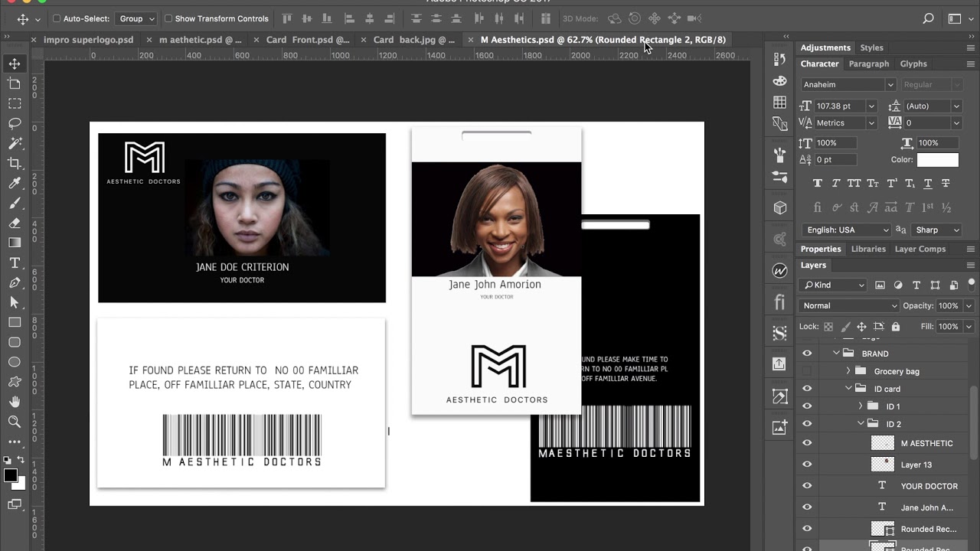Enable Show Transform Controls checkbox
The image size is (980, 551).
(x=168, y=18)
